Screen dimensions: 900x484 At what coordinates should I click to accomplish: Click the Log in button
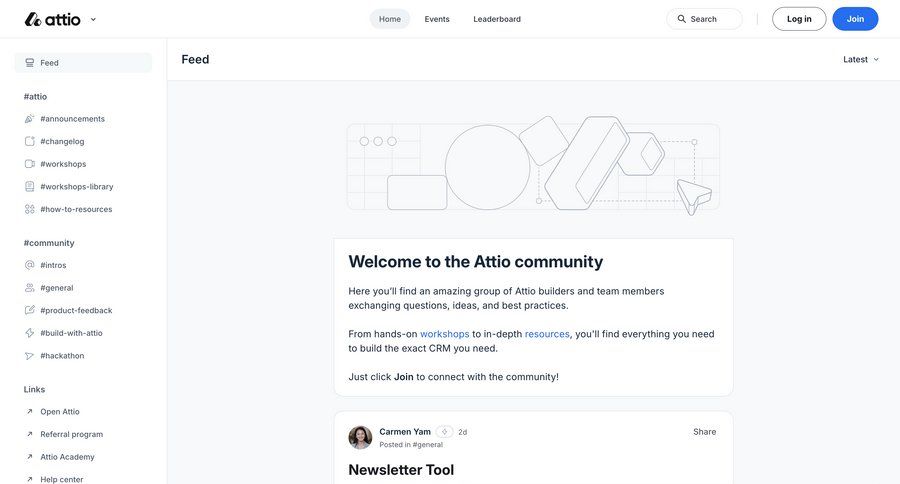(799, 19)
